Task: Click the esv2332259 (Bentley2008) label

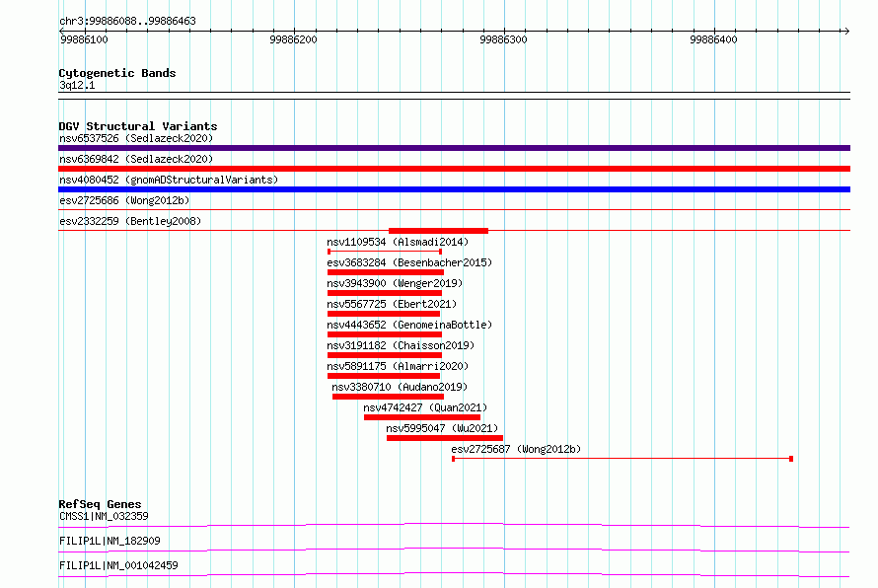Action: [130, 221]
